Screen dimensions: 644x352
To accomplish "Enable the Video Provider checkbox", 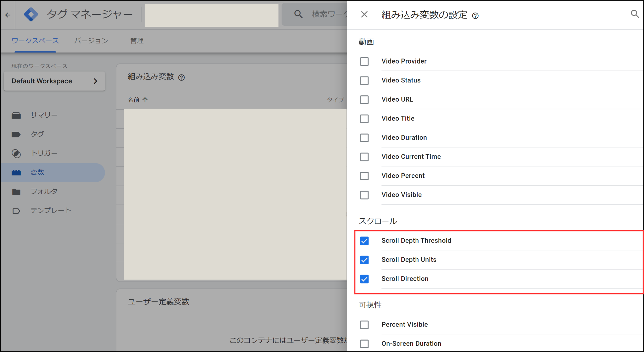I will click(364, 61).
